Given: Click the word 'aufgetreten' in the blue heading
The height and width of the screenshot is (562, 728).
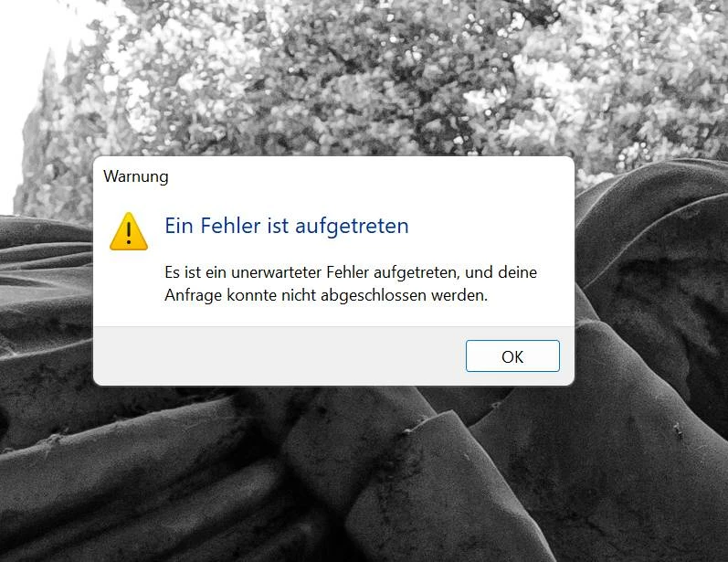Looking at the screenshot, I should tap(352, 227).
